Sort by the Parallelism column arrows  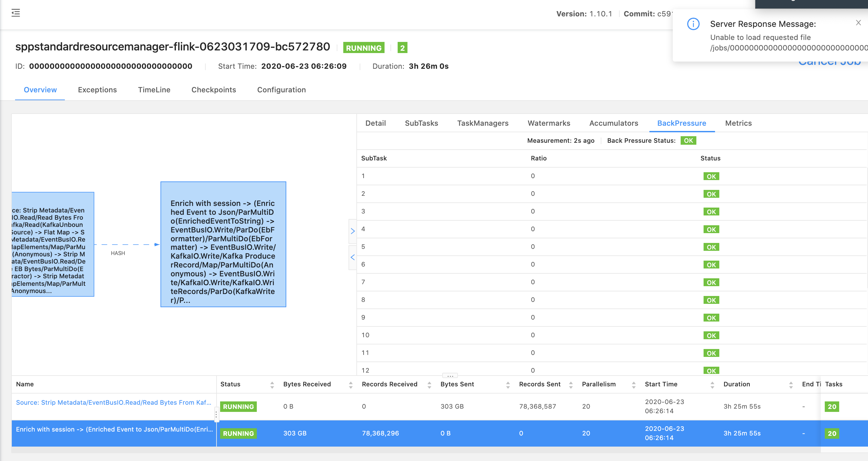tap(633, 385)
